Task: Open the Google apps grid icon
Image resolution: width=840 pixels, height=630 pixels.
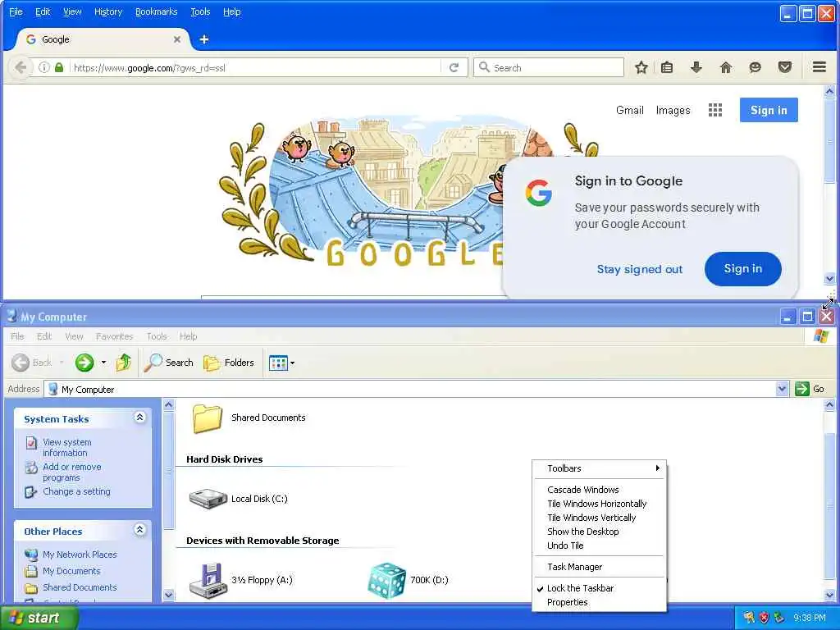Action: (x=715, y=110)
